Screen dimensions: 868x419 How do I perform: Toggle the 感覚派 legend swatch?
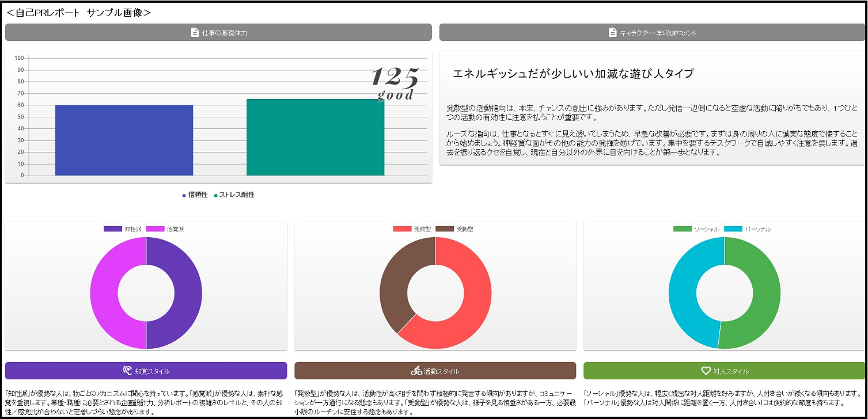click(156, 229)
